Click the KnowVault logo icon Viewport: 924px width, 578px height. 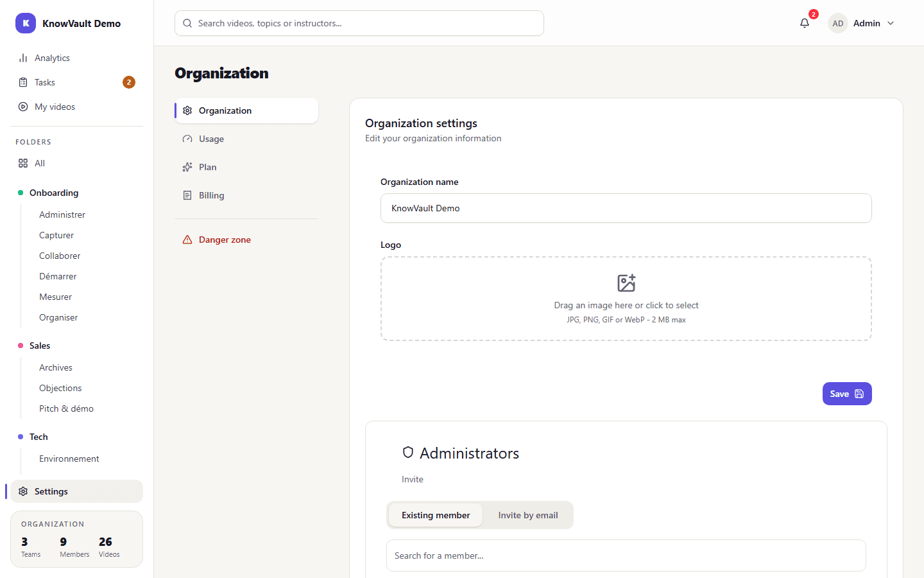pos(26,23)
